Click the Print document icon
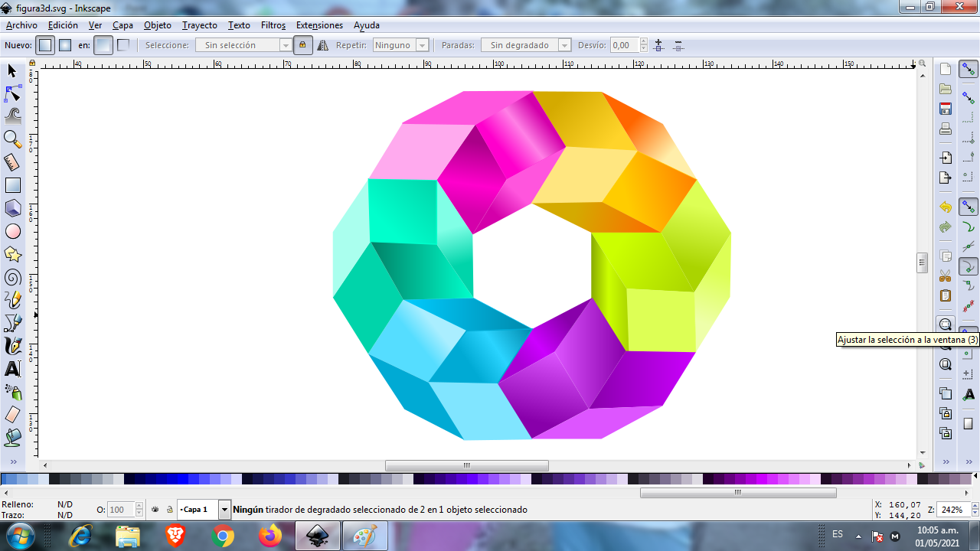 [x=946, y=129]
